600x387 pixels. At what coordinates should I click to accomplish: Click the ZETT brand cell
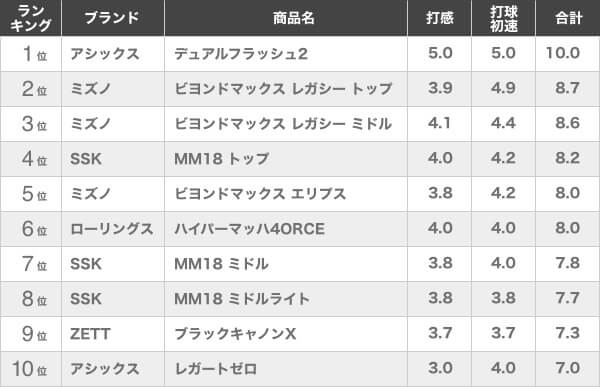113,334
